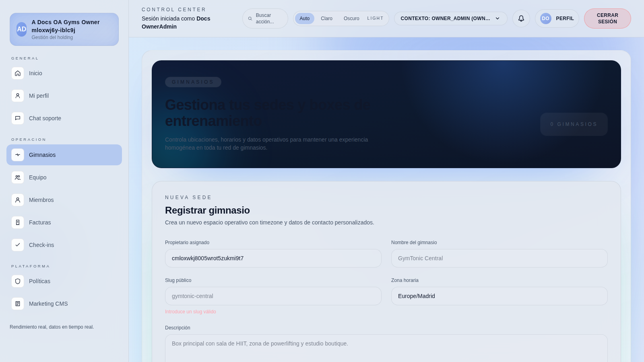This screenshot has height=362, width=644.
Task: Click the Nombre del gimnasio input field
Action: [x=499, y=258]
